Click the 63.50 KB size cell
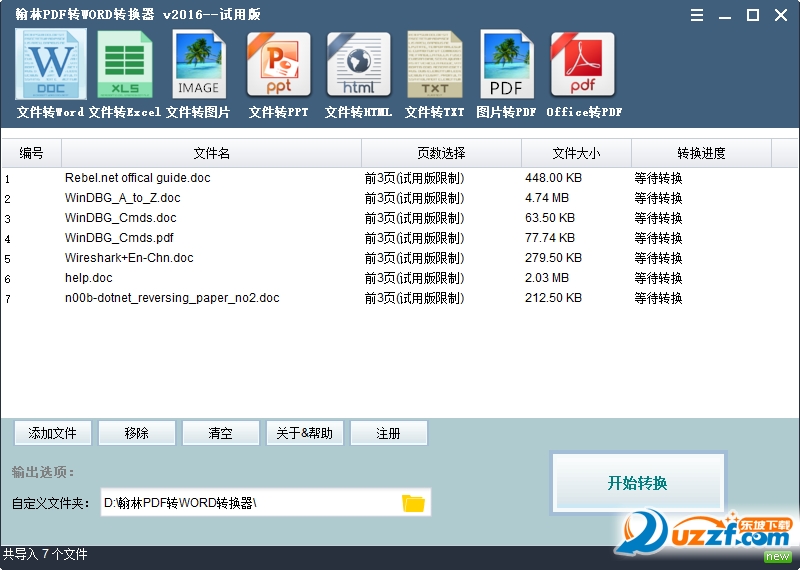 click(x=550, y=218)
